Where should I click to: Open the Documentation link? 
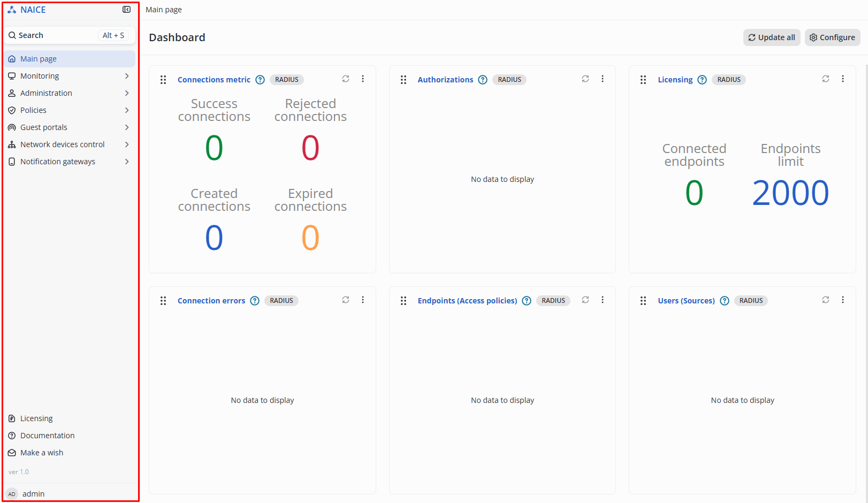point(47,436)
